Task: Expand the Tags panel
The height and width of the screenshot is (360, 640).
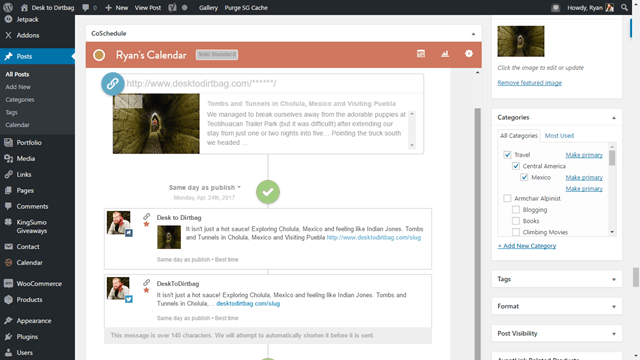Action: pyautogui.click(x=614, y=280)
